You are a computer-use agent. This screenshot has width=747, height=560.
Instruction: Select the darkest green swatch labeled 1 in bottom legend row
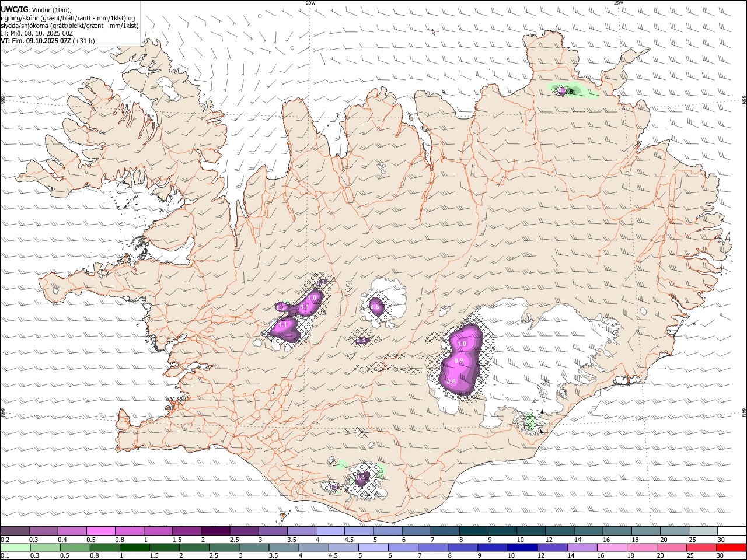[135, 547]
